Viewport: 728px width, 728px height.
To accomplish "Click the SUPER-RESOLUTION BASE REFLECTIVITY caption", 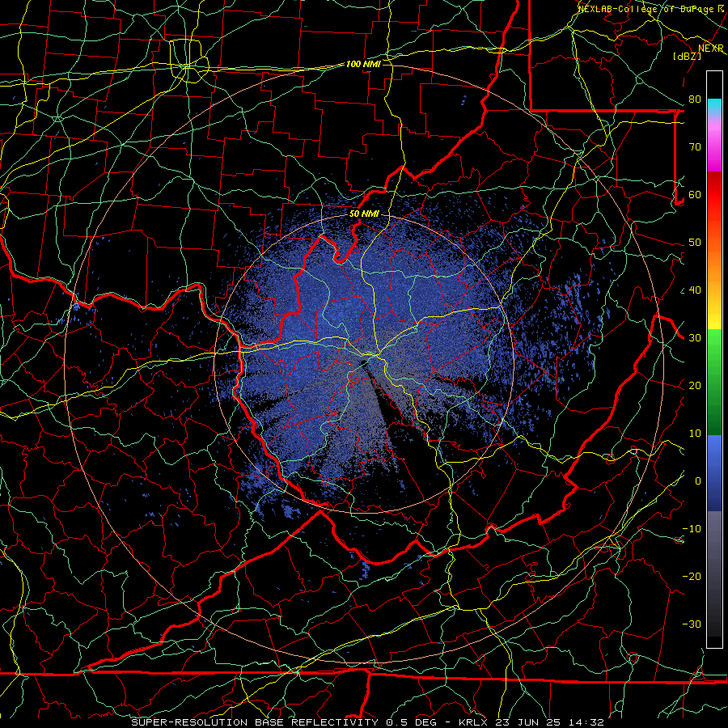I will point(255,722).
